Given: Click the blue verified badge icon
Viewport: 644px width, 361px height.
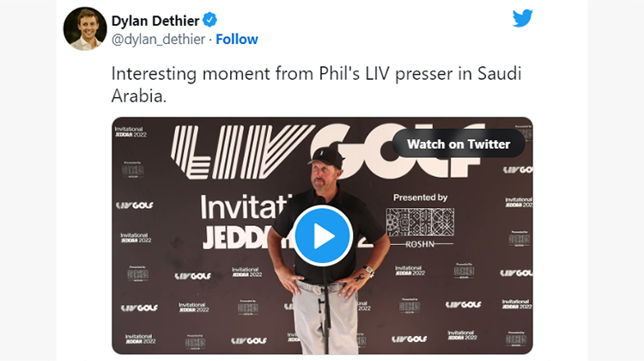Looking at the screenshot, I should (x=210, y=20).
